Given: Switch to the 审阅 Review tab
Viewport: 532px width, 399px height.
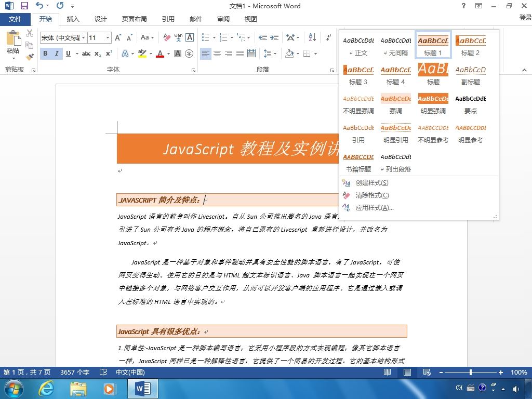Looking at the screenshot, I should (223, 19).
